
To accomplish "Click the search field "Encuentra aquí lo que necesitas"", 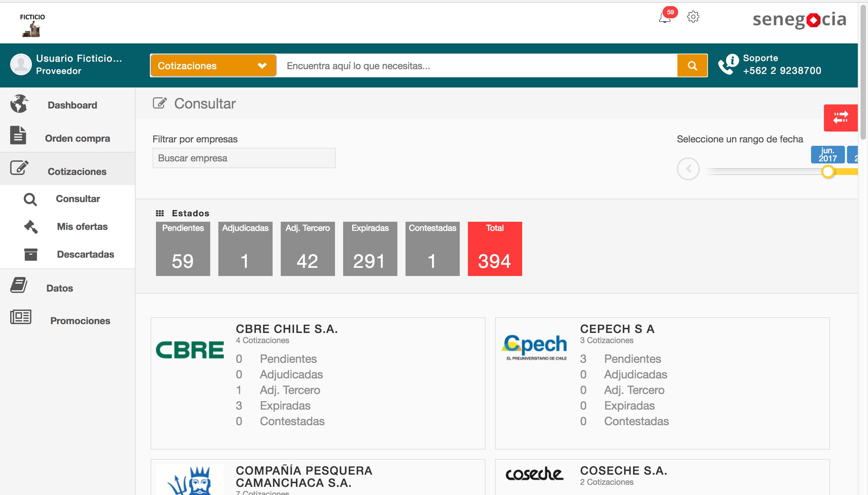I will point(477,65).
